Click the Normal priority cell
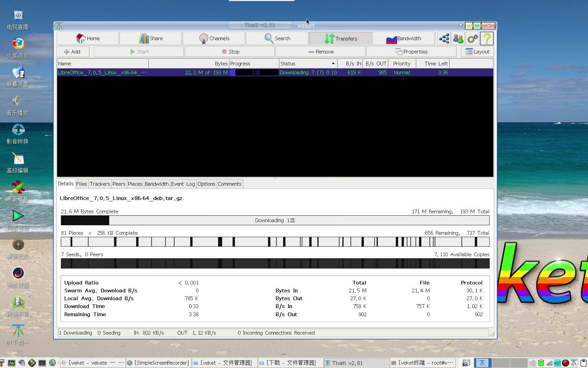This screenshot has height=368, width=588. (402, 73)
